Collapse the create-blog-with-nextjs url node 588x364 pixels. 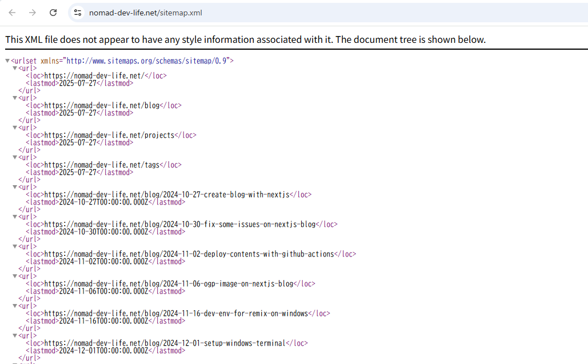coord(15,187)
